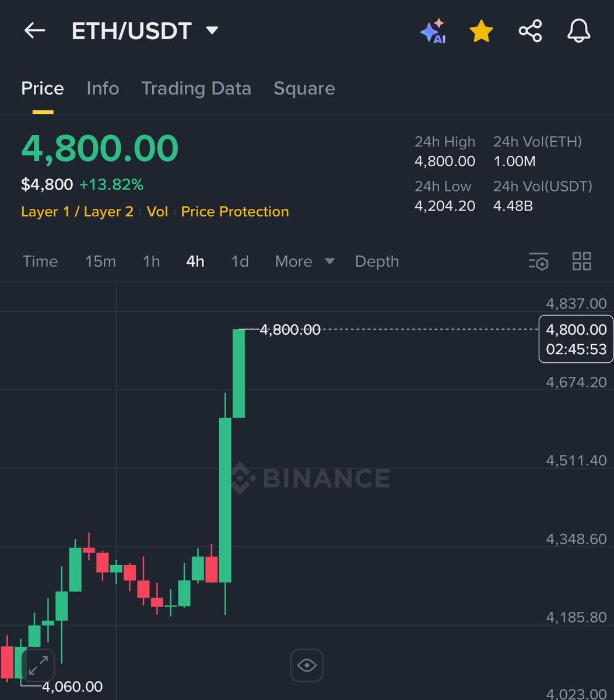Open the Square tab
This screenshot has width=614, height=700.
click(x=304, y=89)
